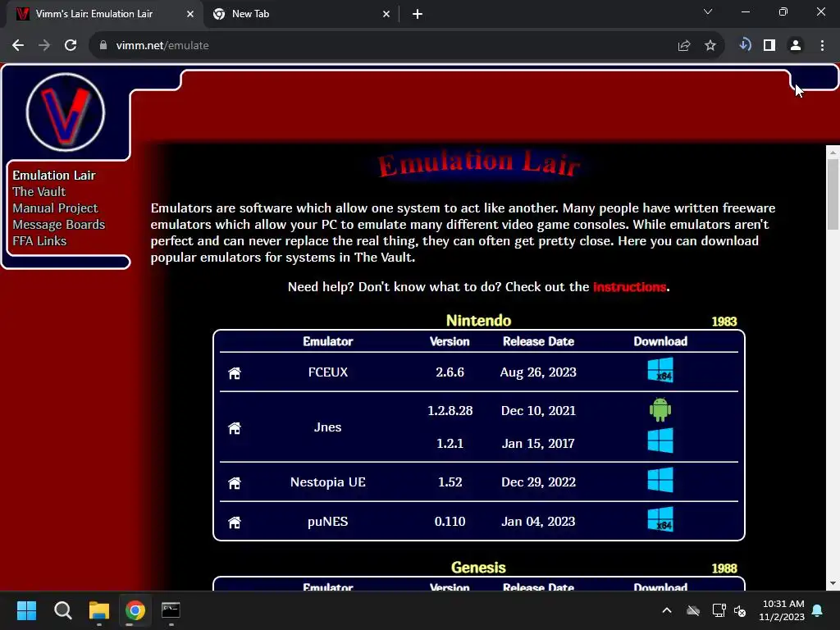The width and height of the screenshot is (840, 630).
Task: Click the Genesis section heading
Action: click(x=478, y=568)
